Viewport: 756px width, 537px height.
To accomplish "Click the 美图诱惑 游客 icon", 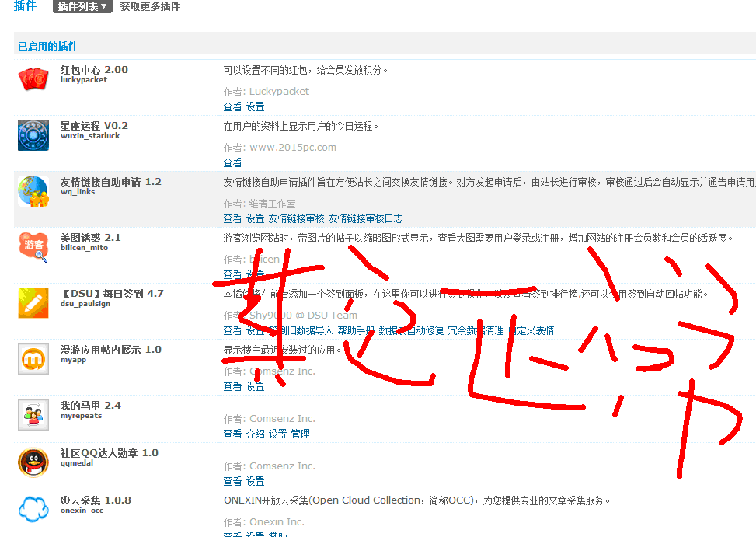I will (x=33, y=247).
